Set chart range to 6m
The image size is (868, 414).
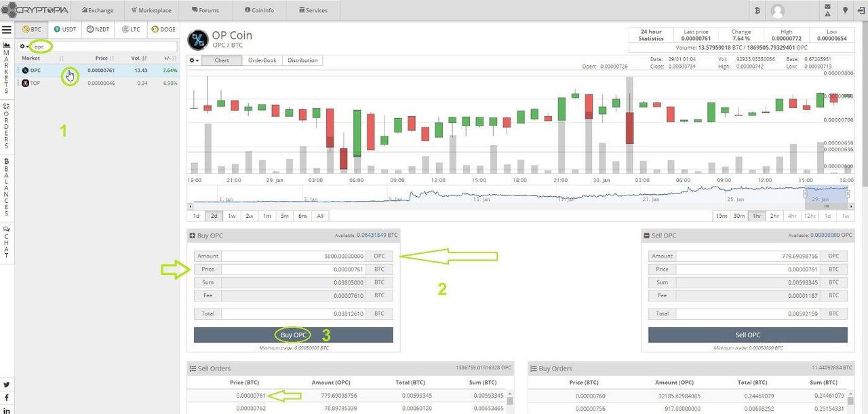tap(302, 216)
